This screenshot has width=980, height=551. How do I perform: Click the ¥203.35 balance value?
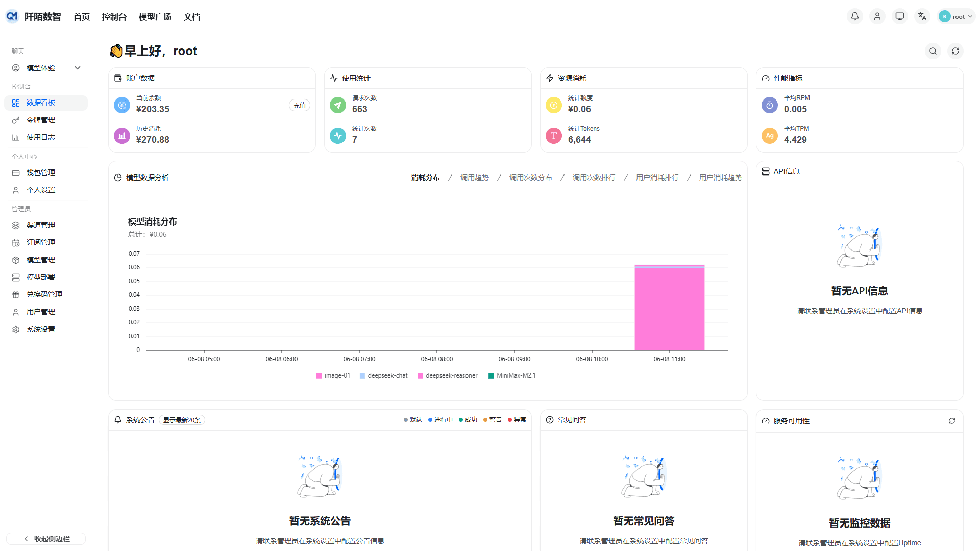tap(153, 109)
